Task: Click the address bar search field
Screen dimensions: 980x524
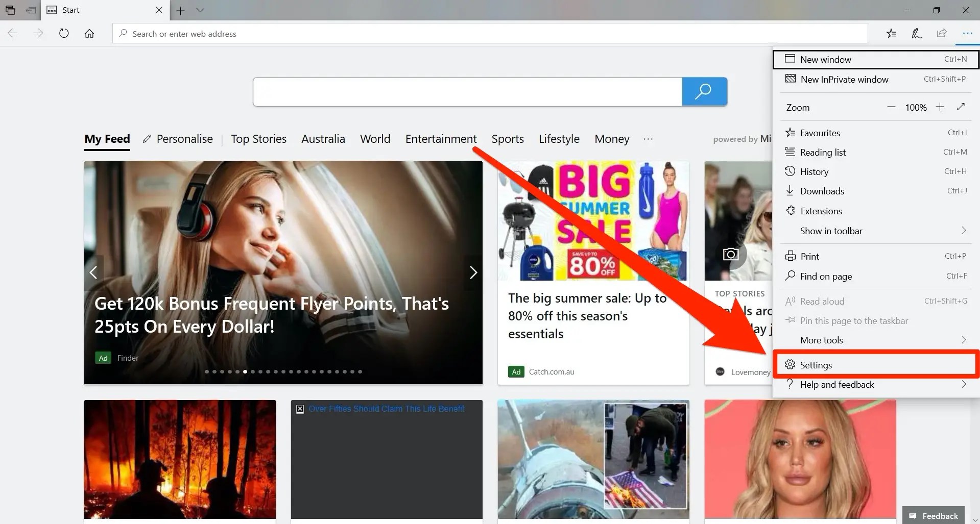Action: coord(490,34)
